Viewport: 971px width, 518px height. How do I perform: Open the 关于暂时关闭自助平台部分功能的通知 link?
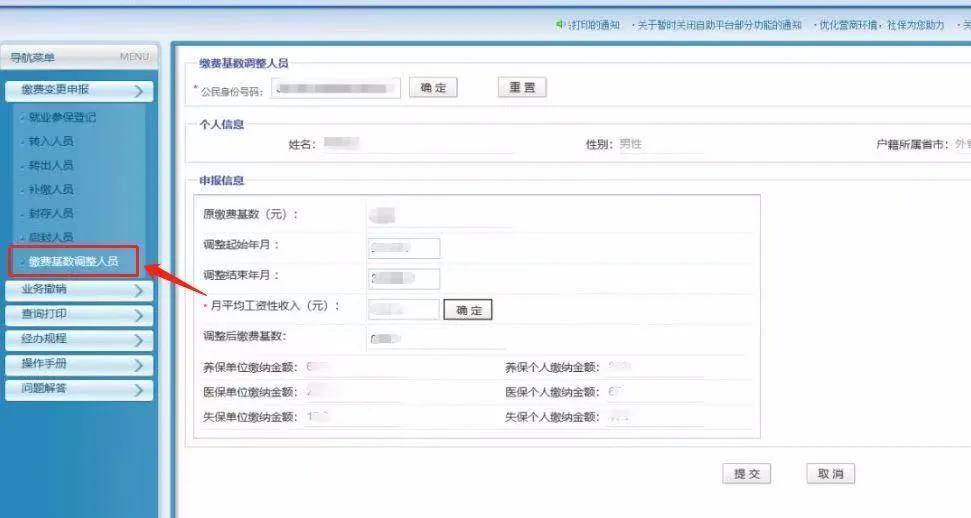[x=720, y=25]
